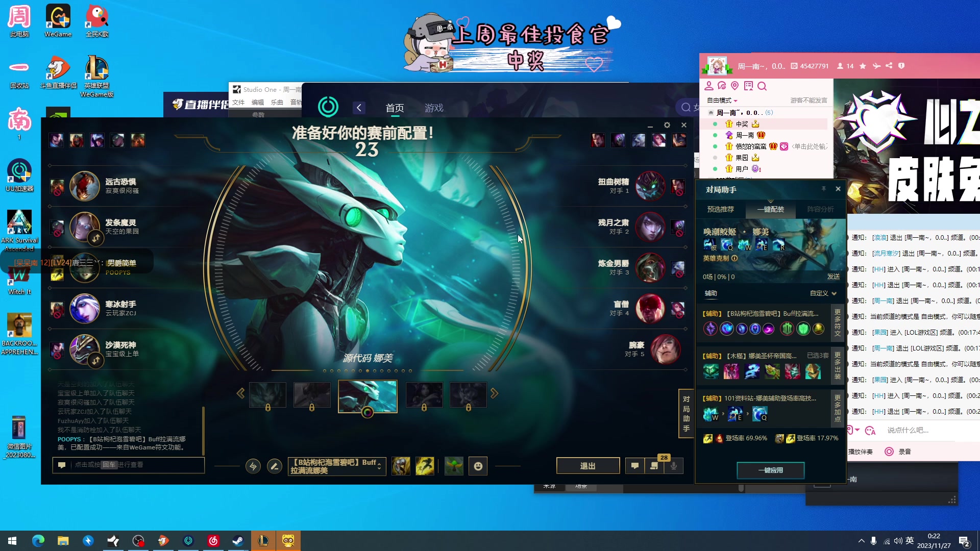This screenshot has width=980, height=551.
Task: Pin the 对局助手 panel
Action: click(x=823, y=189)
